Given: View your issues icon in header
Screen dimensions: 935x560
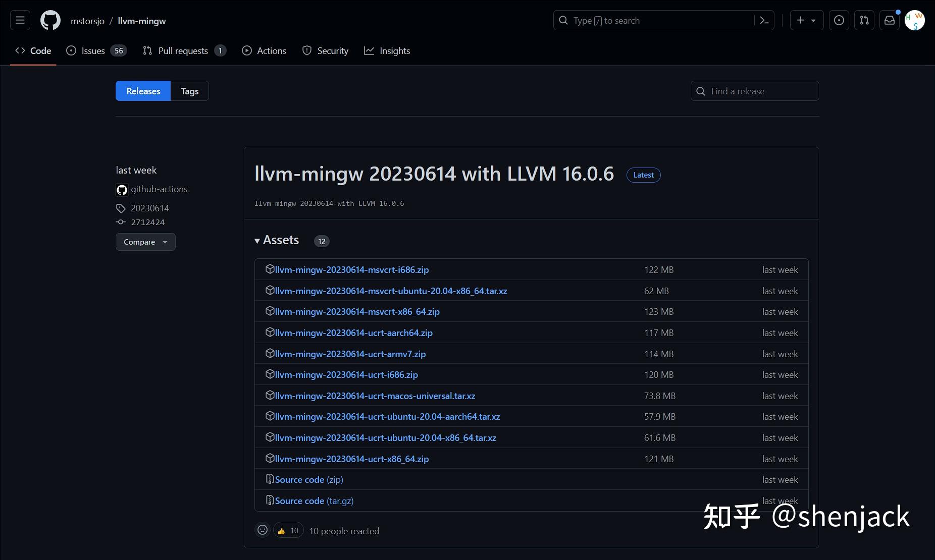Looking at the screenshot, I should (839, 20).
